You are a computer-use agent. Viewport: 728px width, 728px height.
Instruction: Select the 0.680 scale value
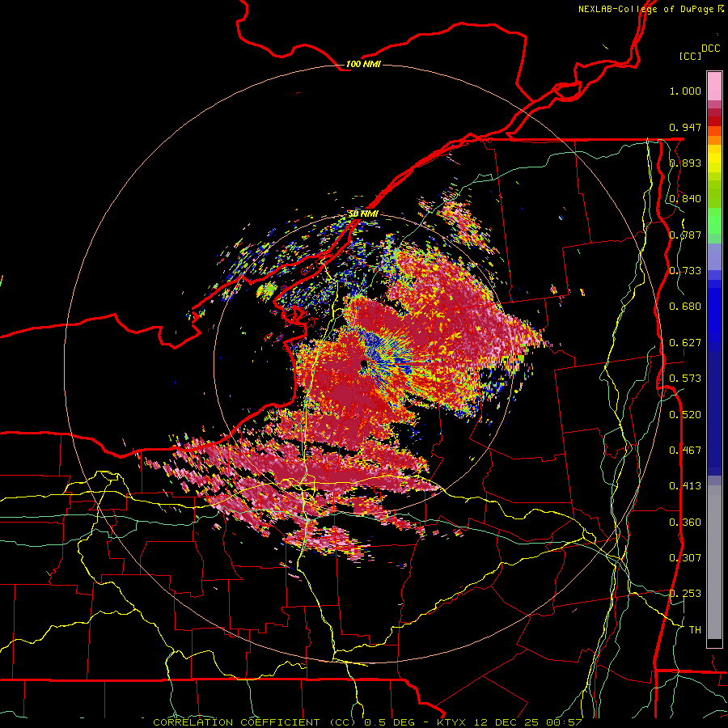point(685,307)
